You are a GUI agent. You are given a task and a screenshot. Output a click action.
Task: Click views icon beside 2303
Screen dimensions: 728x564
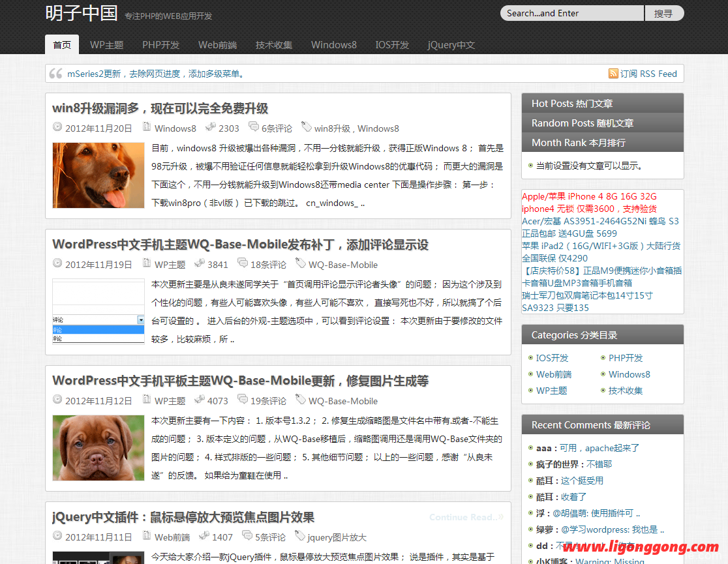pos(210,126)
